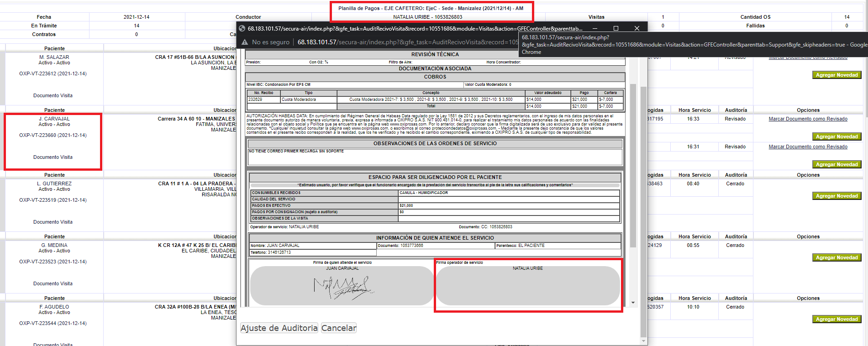This screenshot has height=346, width=868.
Task: Open 'Marcar Documento como Revisado' for 16:33 service
Action: [x=808, y=119]
